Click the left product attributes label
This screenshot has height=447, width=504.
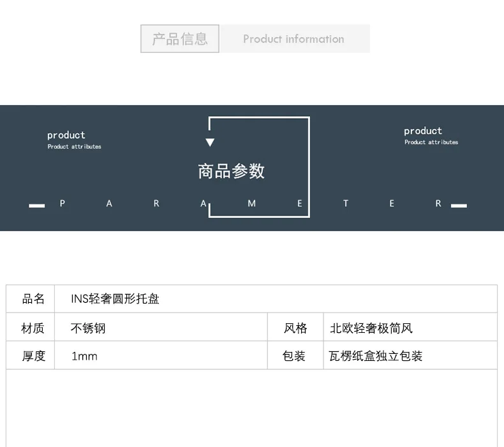point(74,140)
